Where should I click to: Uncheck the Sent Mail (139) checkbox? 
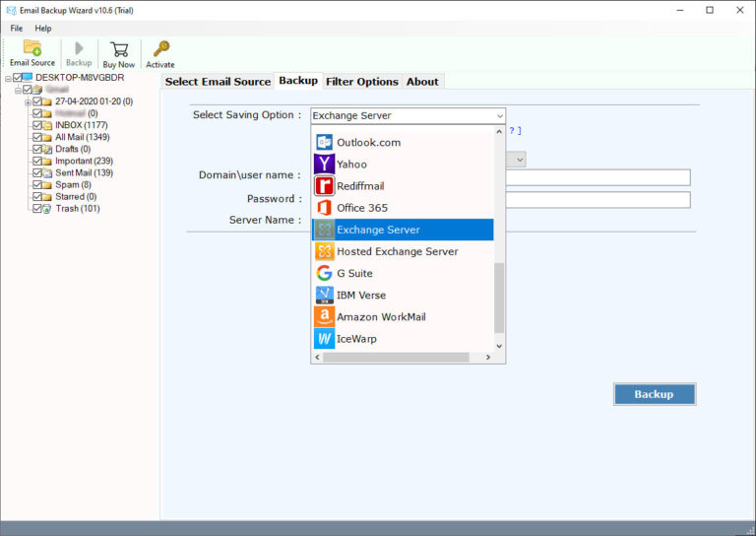coord(37,172)
